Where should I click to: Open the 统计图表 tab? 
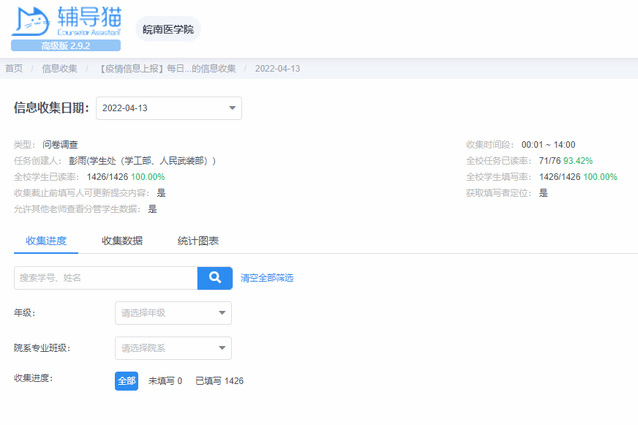pos(198,240)
